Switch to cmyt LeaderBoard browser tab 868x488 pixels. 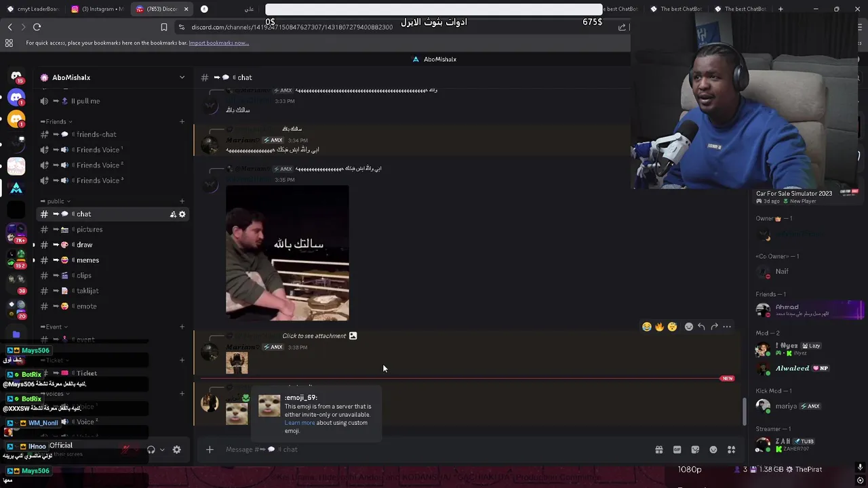click(x=33, y=9)
